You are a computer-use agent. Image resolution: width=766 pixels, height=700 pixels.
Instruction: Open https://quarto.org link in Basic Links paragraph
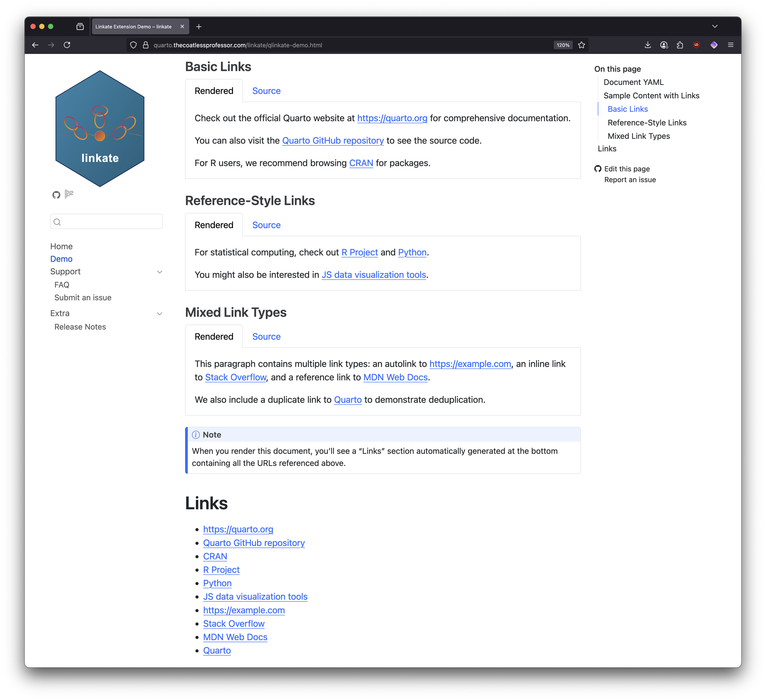pos(392,118)
